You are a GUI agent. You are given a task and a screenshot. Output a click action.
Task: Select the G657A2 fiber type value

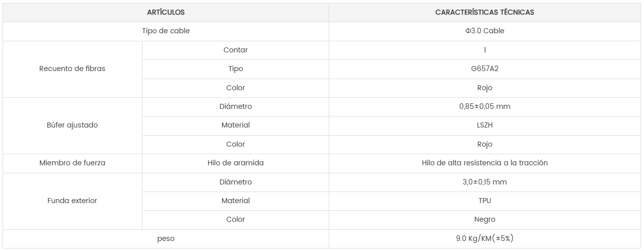tap(485, 69)
